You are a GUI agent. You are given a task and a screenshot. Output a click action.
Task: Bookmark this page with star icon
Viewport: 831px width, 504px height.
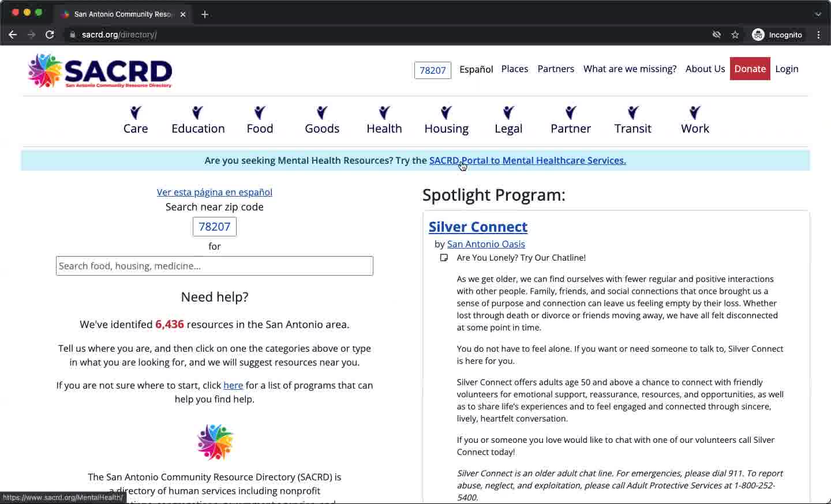point(735,35)
